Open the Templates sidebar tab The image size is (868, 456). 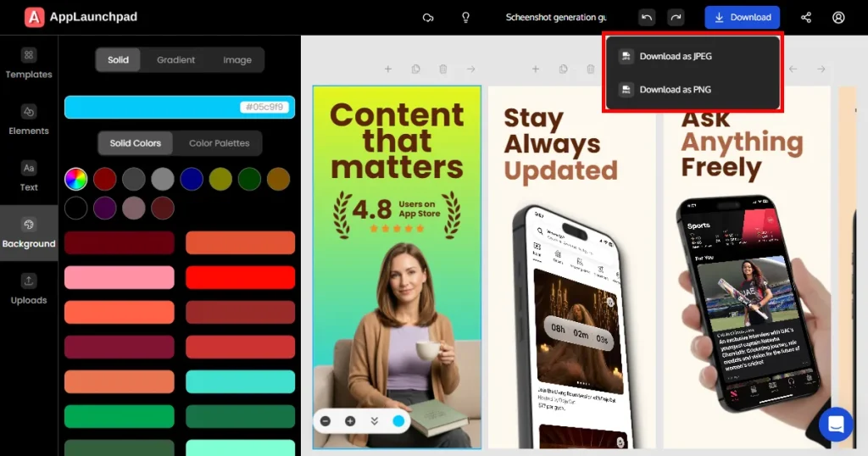click(29, 64)
